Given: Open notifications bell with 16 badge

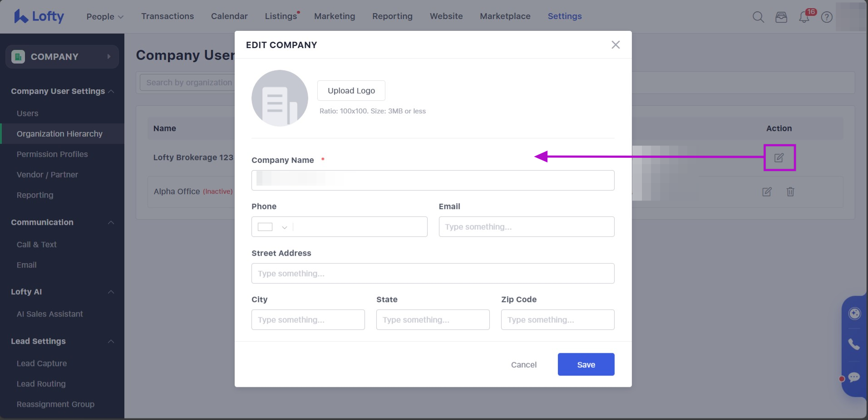Looking at the screenshot, I should click(x=804, y=17).
